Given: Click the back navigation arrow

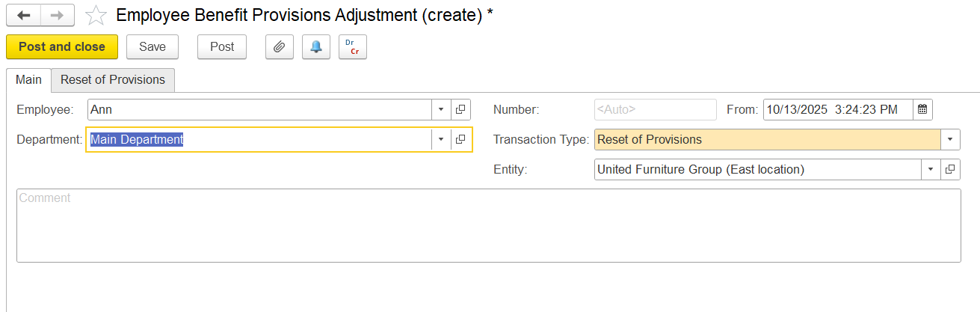Looking at the screenshot, I should [23, 15].
